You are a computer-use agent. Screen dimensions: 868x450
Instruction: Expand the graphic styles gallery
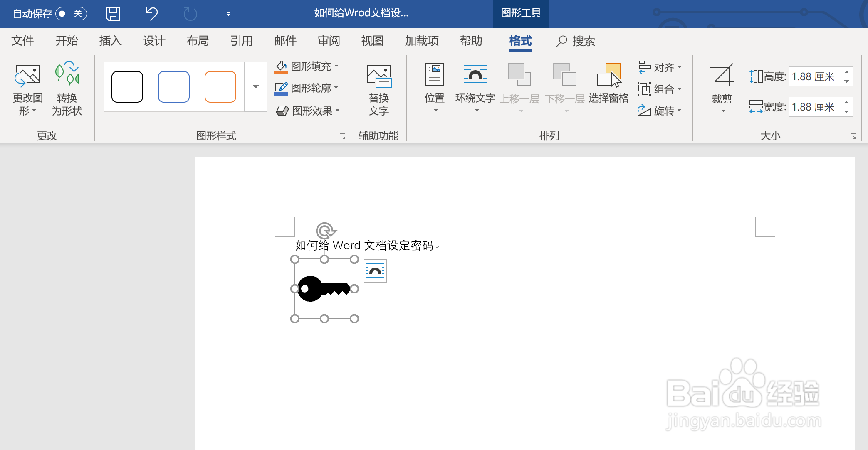coord(256,87)
